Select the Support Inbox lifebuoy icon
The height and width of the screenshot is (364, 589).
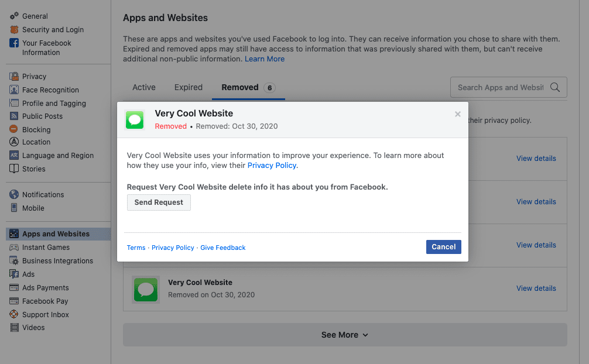[x=14, y=315]
